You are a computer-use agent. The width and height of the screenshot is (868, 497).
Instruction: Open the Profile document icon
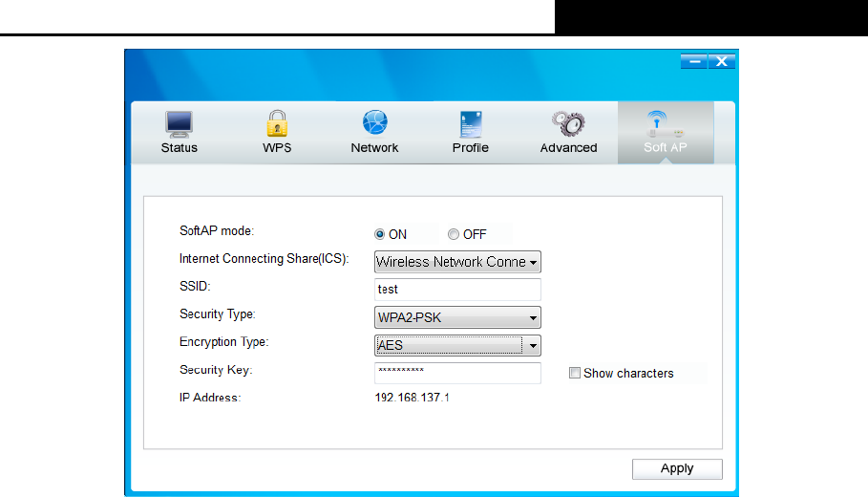pyautogui.click(x=471, y=124)
